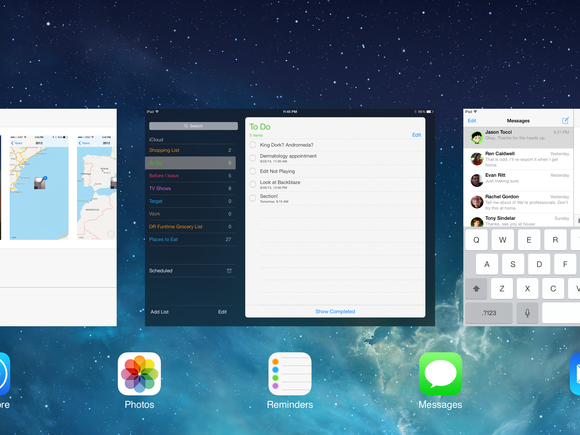580x435 pixels.
Task: Tap the photo pin on the sea map
Action: pyautogui.click(x=40, y=182)
